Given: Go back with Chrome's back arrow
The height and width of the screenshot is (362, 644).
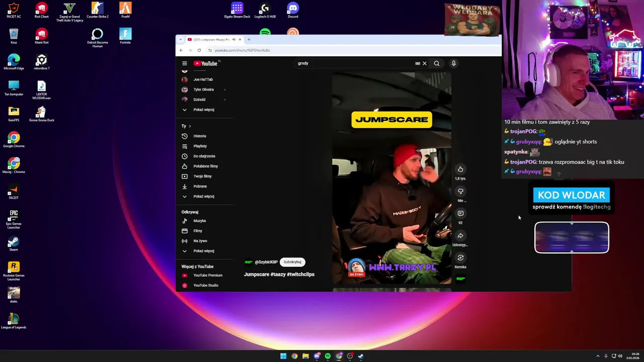Looking at the screenshot, I should [181, 50].
